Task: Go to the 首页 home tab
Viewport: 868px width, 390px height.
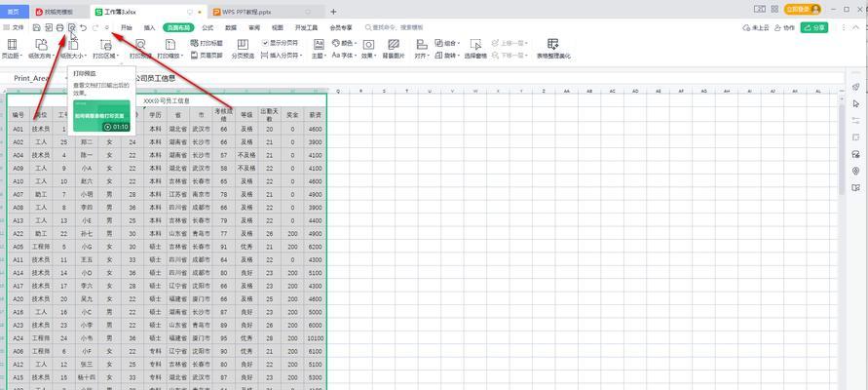Action: pyautogui.click(x=14, y=11)
